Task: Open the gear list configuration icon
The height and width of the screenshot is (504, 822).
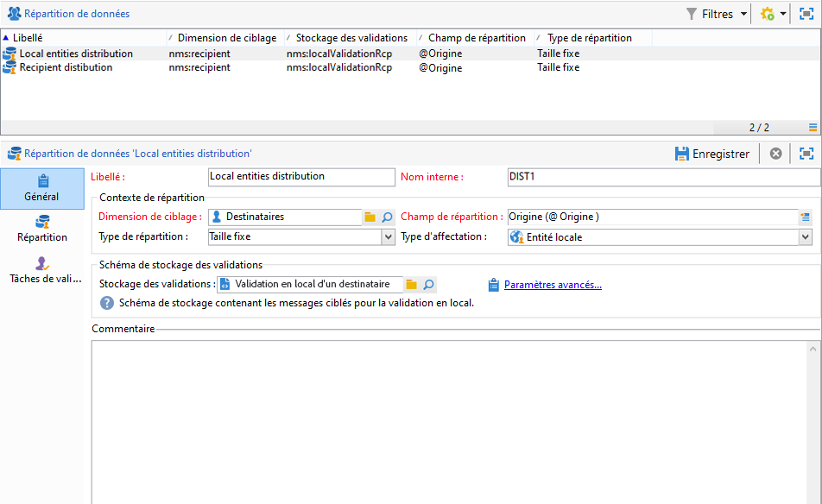Action: click(768, 14)
